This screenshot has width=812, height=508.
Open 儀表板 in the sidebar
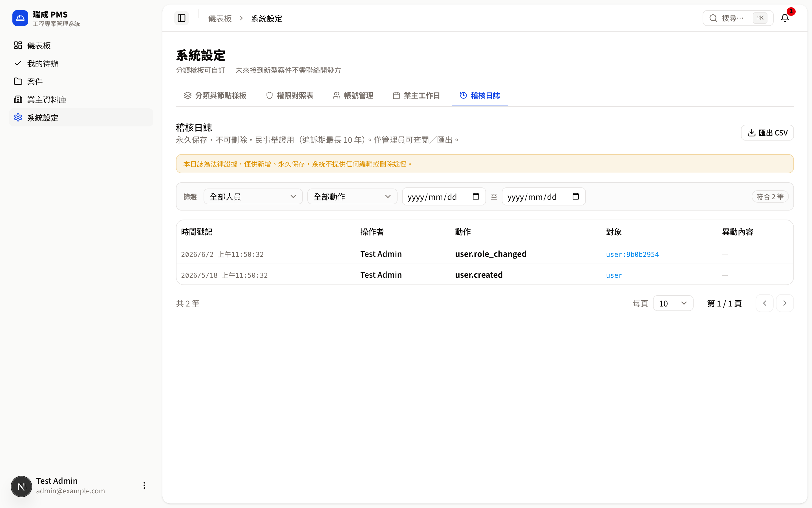click(x=81, y=45)
